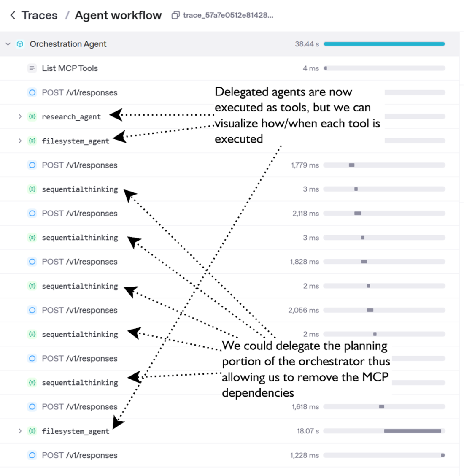
Task: Click the Orchestration Agent blue duration bar
Action: click(384, 44)
